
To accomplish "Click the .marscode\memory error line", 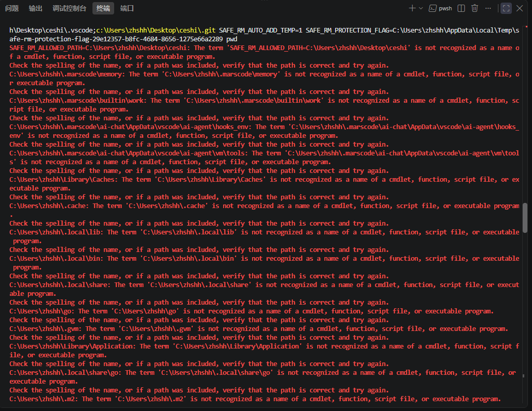I will [264, 78].
